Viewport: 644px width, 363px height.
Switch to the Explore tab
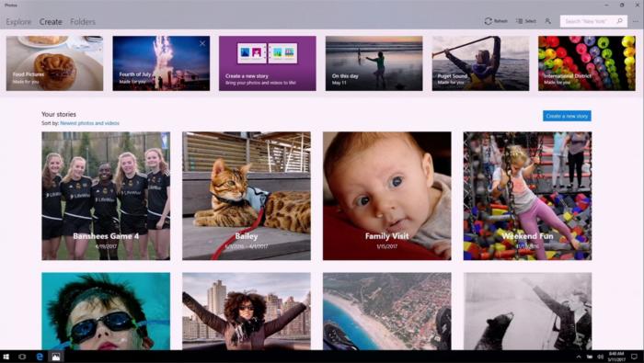click(x=18, y=22)
